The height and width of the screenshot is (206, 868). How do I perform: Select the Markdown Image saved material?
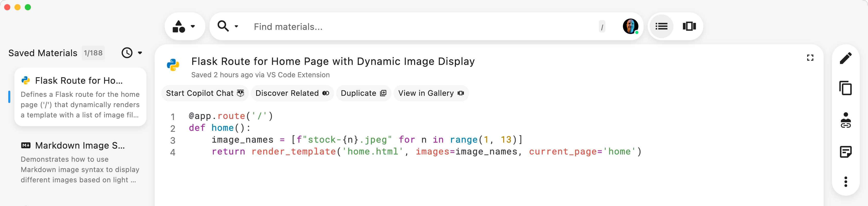pos(80,162)
